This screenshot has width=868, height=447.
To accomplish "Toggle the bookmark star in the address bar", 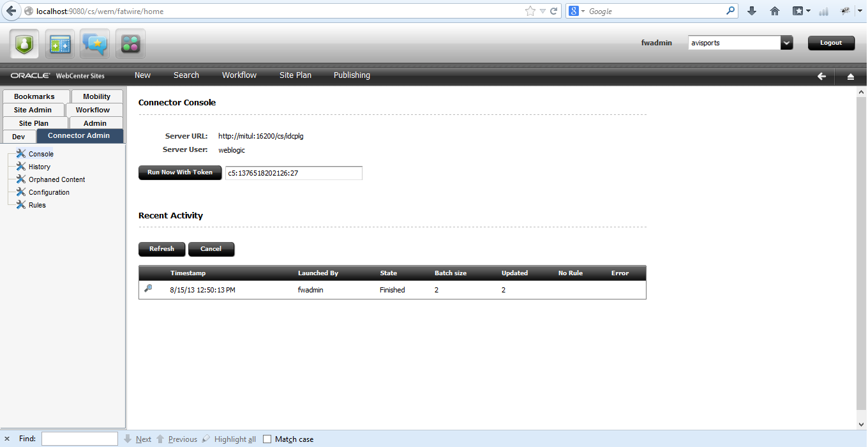I will [530, 11].
